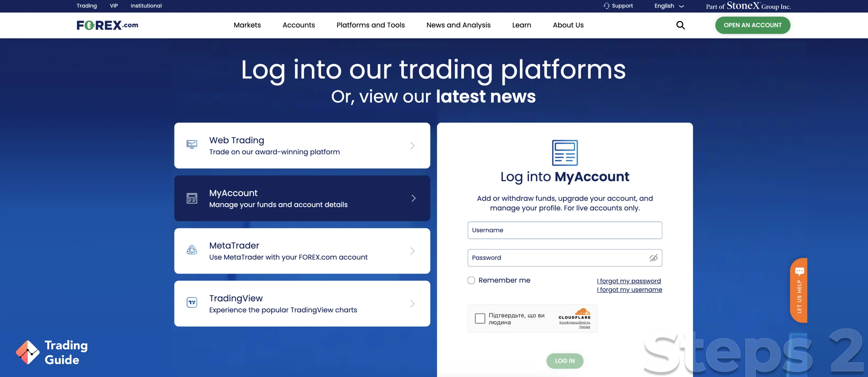This screenshot has height=377, width=868.
Task: Check the Cloudflare human verification checkbox
Action: [x=480, y=318]
